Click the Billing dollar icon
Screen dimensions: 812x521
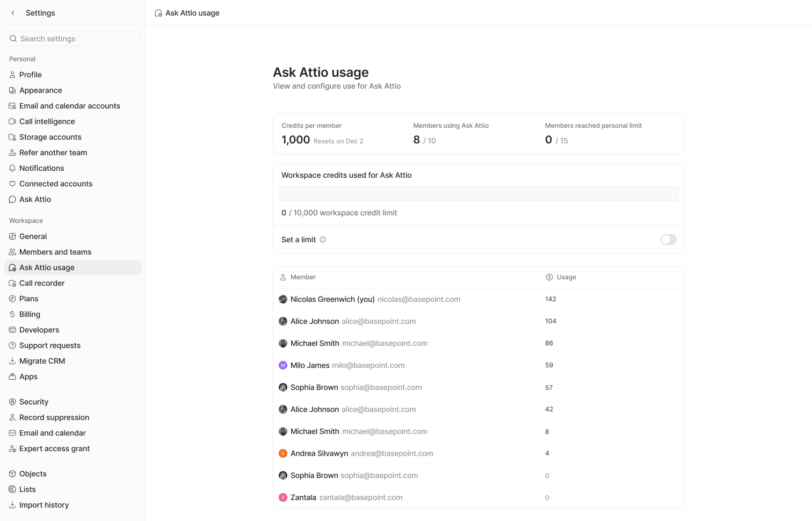12,314
